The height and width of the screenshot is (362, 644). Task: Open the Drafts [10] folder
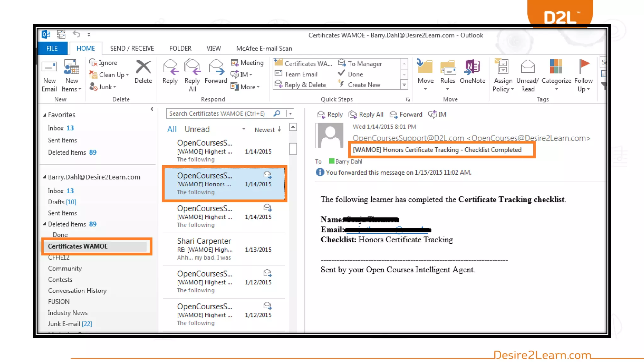(x=62, y=202)
